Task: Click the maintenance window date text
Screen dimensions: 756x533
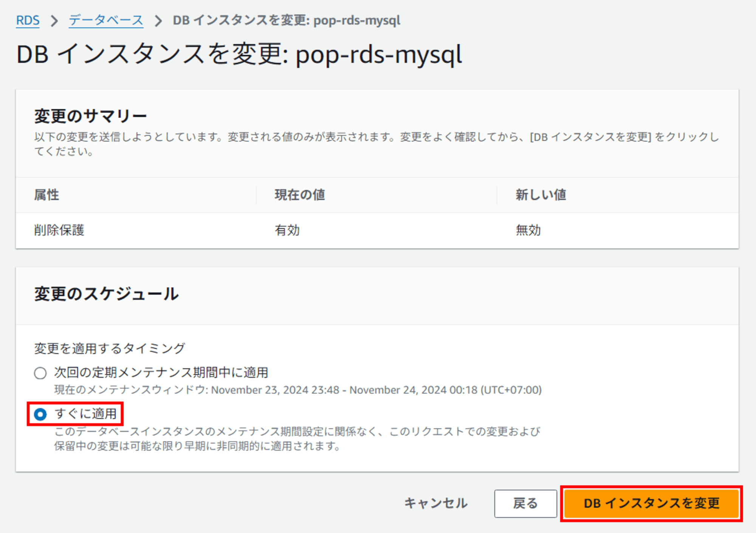Action: click(x=298, y=390)
